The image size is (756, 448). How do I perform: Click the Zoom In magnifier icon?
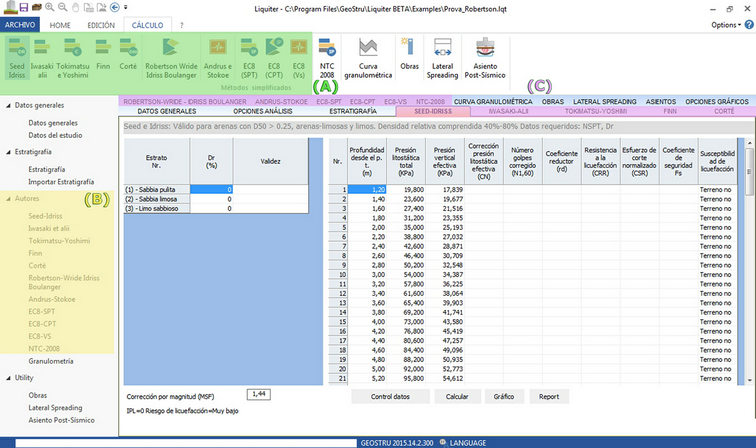(x=49, y=7)
